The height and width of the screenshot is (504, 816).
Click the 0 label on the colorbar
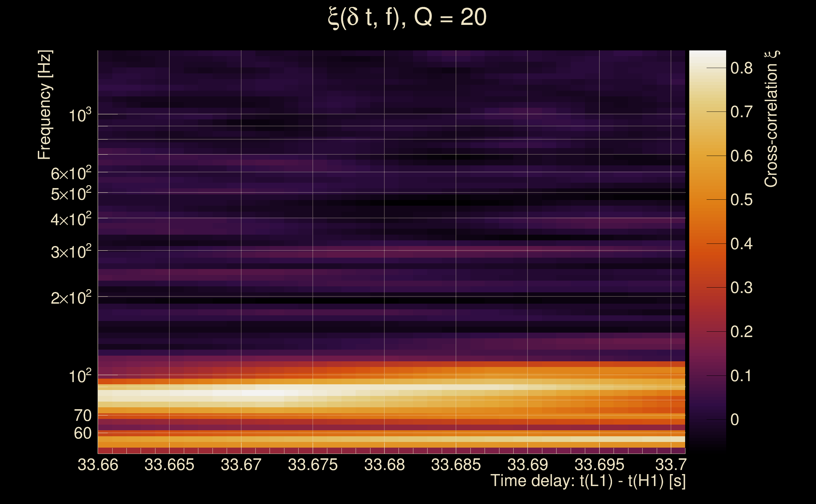(735, 419)
